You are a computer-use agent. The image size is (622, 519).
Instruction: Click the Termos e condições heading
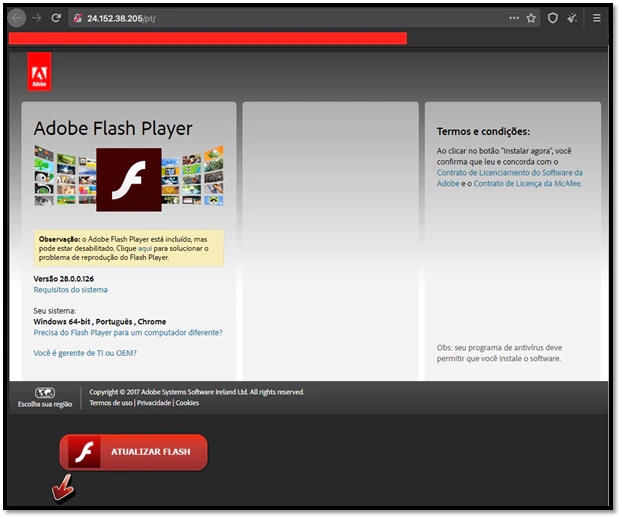pyautogui.click(x=483, y=131)
